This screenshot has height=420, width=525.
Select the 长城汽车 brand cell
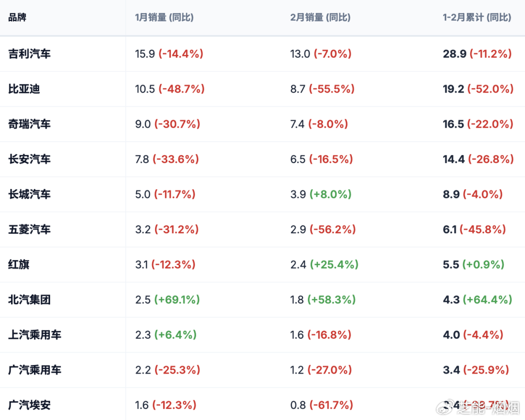(30, 194)
